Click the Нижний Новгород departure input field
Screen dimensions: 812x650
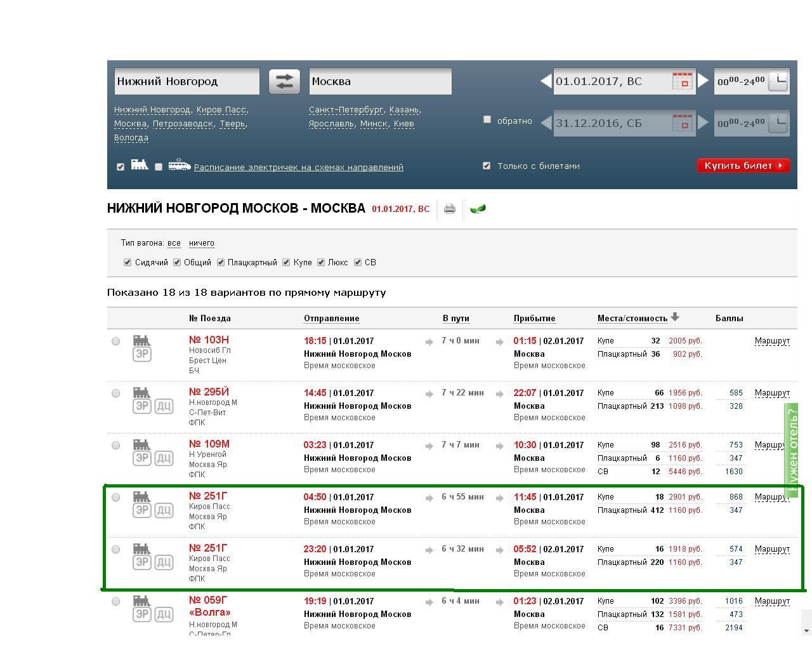point(187,81)
